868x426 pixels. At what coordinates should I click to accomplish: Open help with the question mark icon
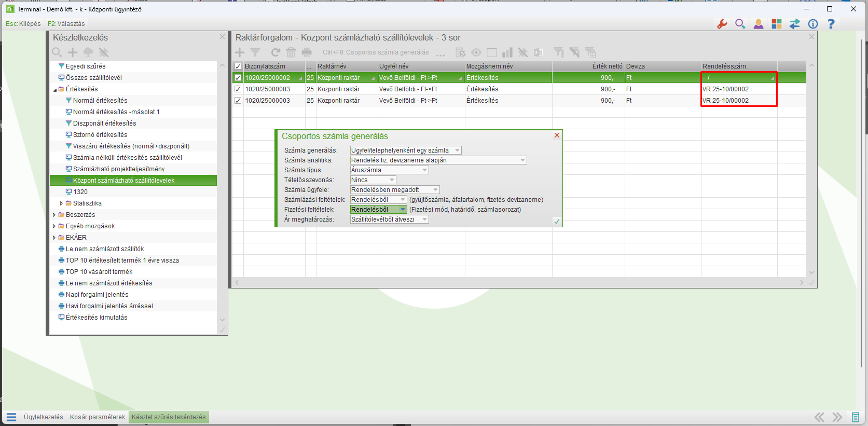pos(831,24)
